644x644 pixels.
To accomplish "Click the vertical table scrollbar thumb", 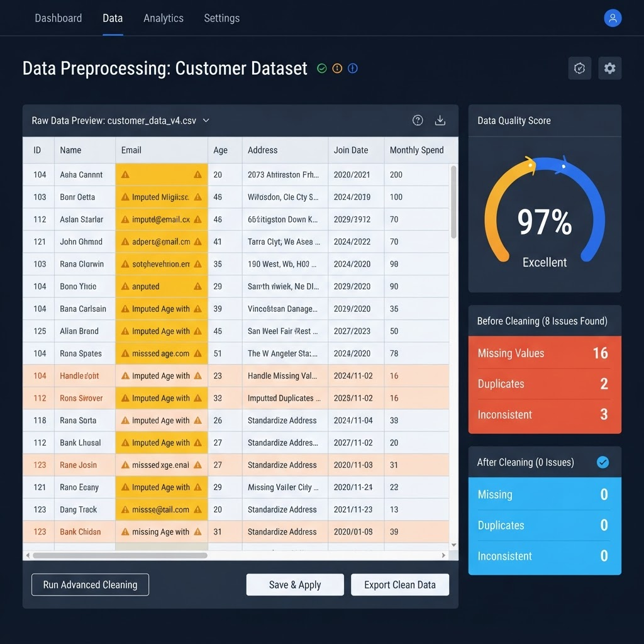I will pyautogui.click(x=453, y=202).
